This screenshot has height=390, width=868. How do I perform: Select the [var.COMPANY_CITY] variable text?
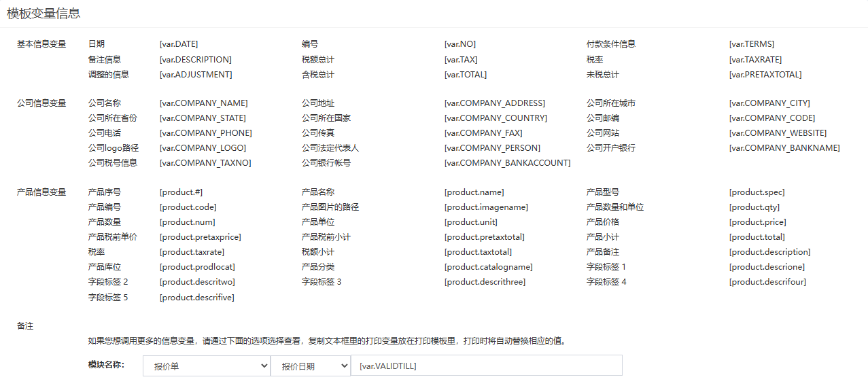pos(769,103)
